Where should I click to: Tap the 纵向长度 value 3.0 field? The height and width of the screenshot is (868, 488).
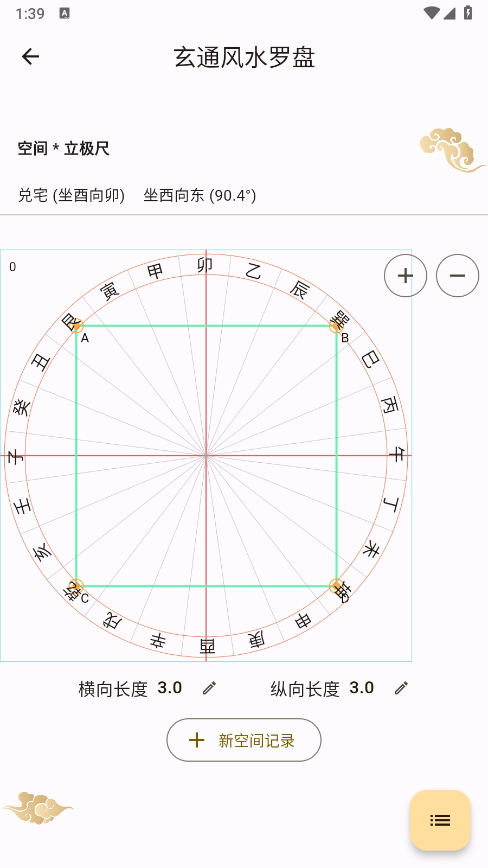pos(361,687)
